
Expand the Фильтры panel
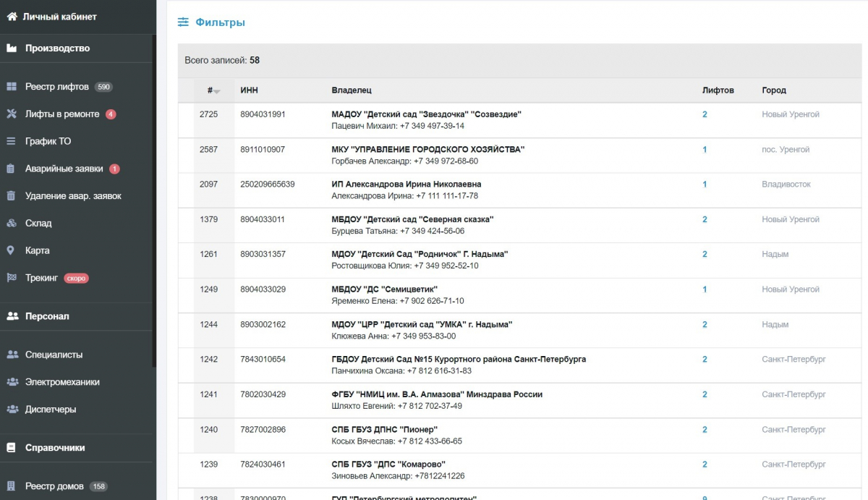[211, 22]
